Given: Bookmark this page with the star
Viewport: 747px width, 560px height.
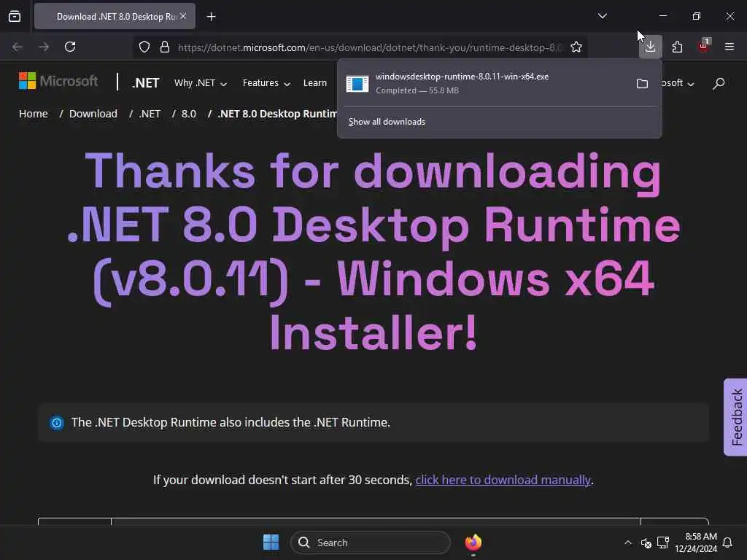Looking at the screenshot, I should (576, 47).
